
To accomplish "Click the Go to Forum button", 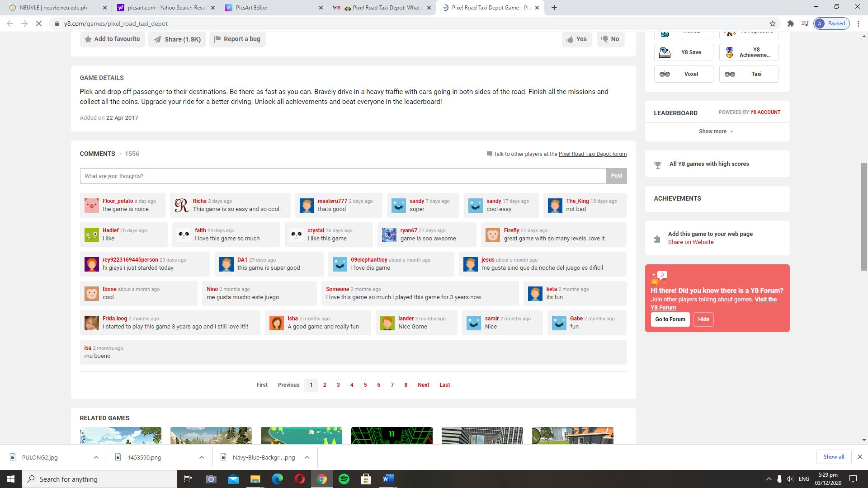I will (670, 319).
